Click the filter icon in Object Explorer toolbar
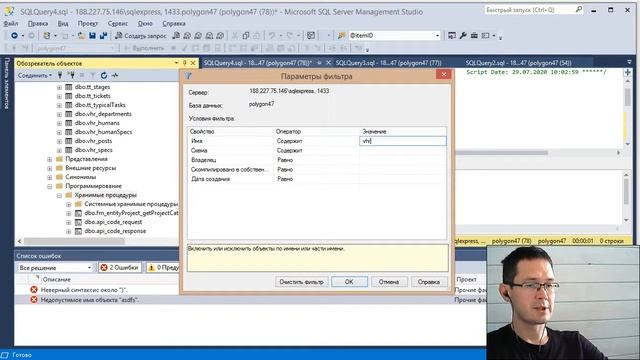This screenshot has width=640, height=360. 93,75
